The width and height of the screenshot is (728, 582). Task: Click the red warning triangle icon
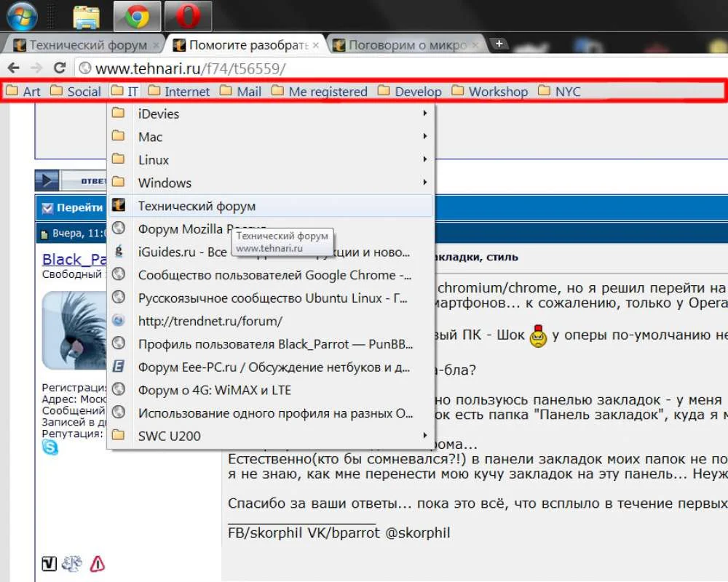pyautogui.click(x=97, y=563)
